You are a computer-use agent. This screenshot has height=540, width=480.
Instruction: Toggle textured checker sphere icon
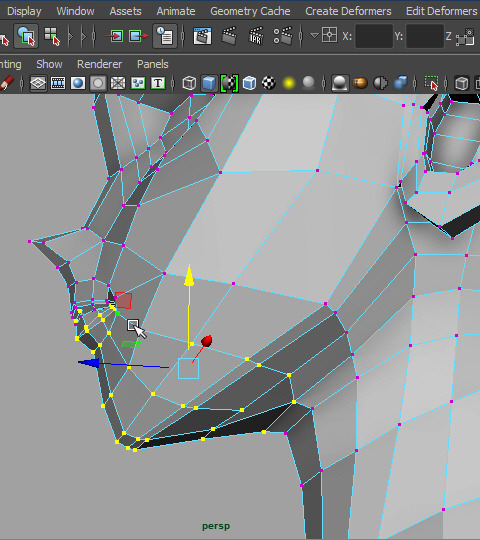tap(269, 83)
